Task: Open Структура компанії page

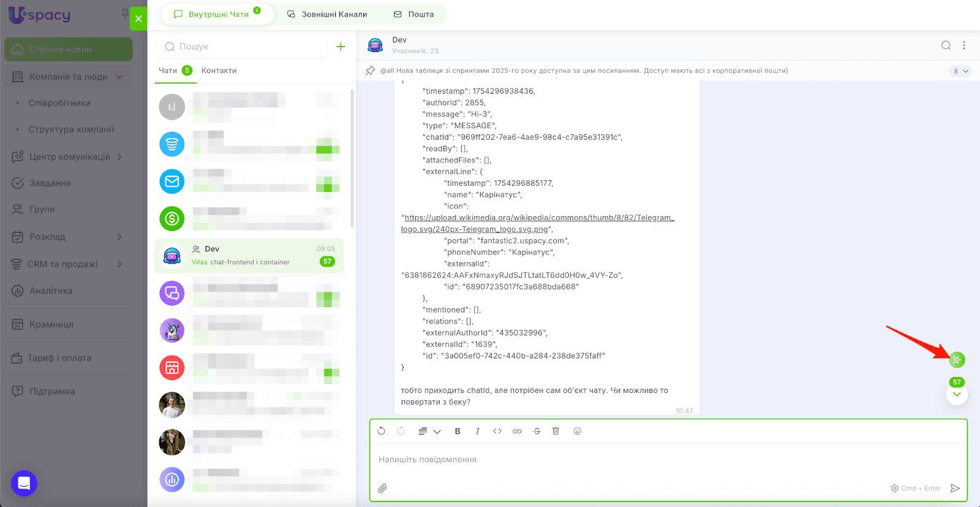Action: click(x=71, y=129)
